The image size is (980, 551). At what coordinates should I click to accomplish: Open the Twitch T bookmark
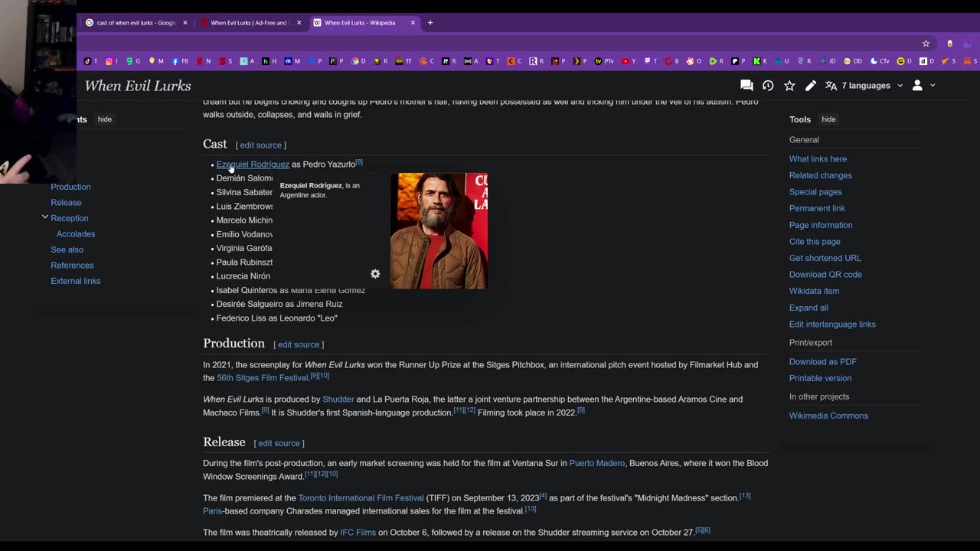point(651,61)
